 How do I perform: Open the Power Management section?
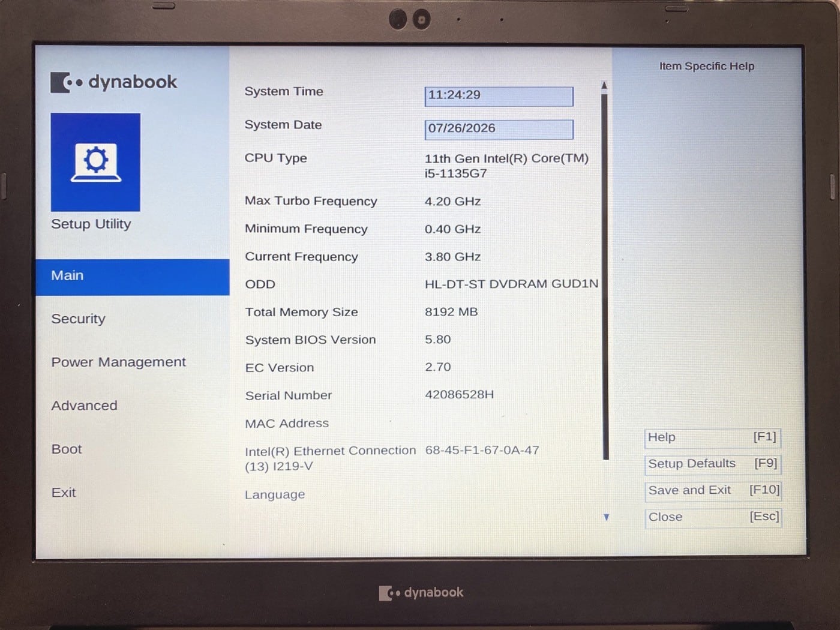point(118,362)
